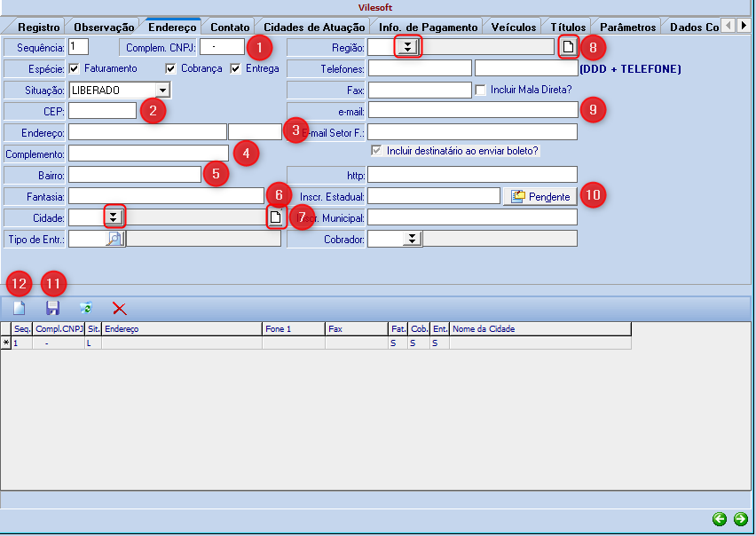Go back with green left arrow
Viewport: 756px width, 536px height.
point(720,519)
